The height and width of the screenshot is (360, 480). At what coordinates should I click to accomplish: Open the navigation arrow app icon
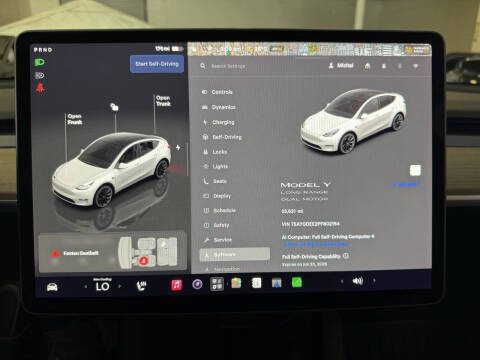tap(276, 283)
